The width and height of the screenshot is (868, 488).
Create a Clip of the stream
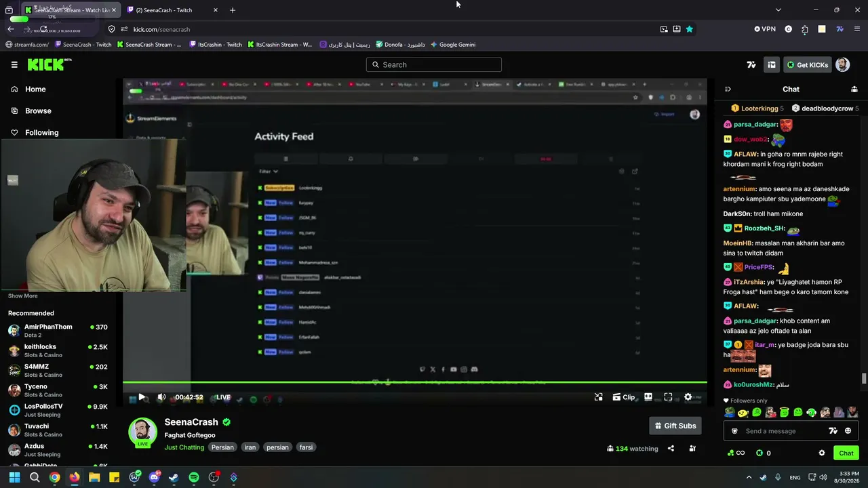pos(624,397)
